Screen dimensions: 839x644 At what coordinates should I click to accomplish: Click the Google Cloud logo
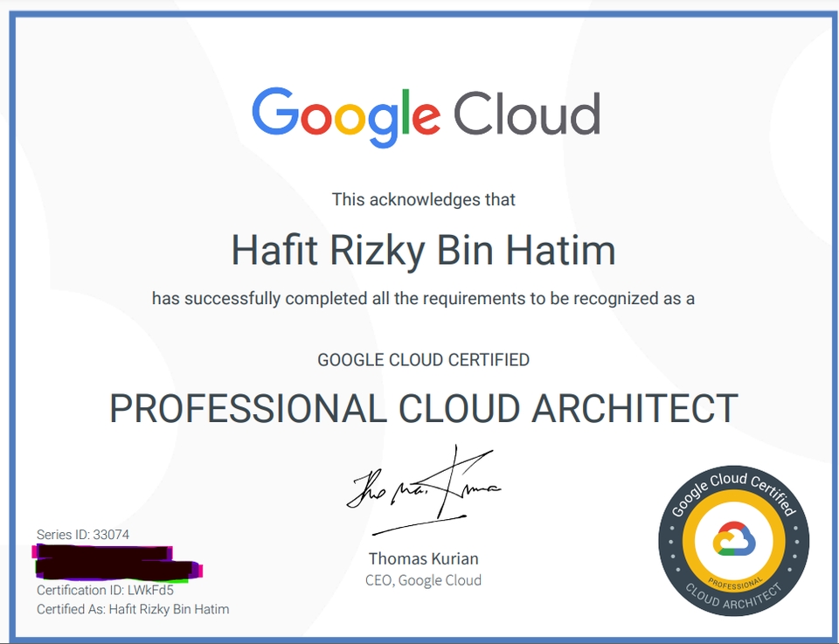click(426, 117)
